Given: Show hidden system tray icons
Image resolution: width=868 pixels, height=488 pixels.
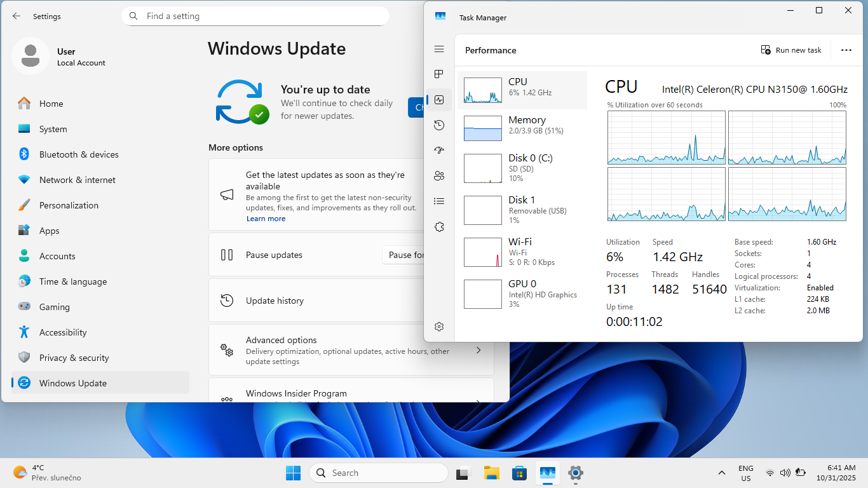Looking at the screenshot, I should click(x=721, y=473).
